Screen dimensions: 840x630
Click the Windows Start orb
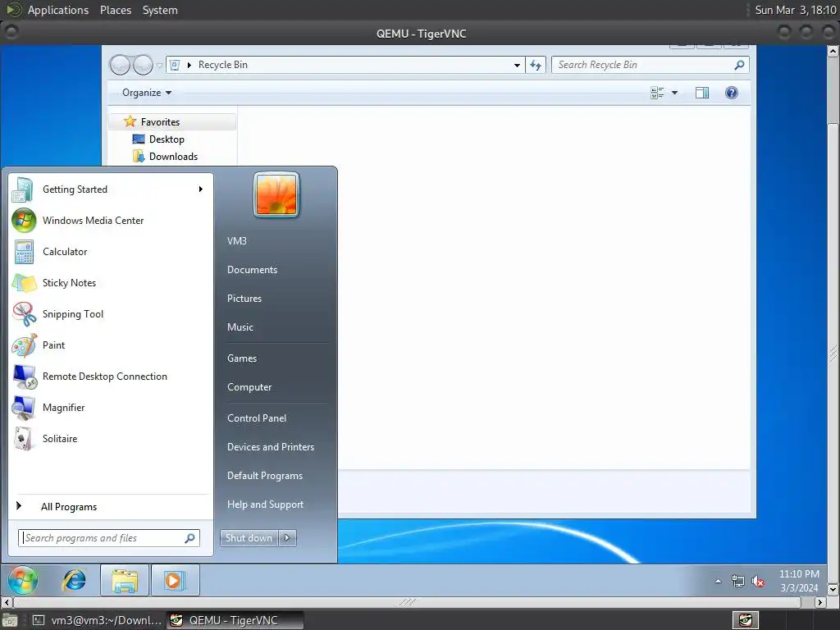(x=22, y=580)
